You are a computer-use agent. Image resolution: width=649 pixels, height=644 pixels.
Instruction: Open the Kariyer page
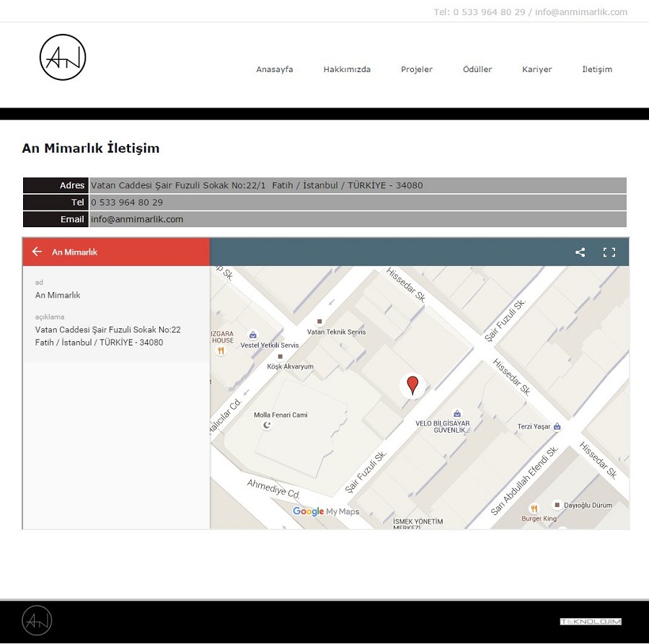tap(537, 69)
